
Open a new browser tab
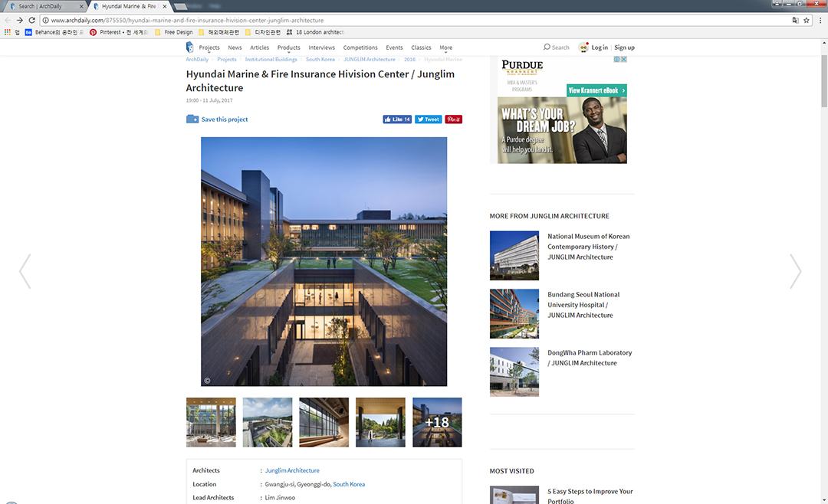[180, 6]
